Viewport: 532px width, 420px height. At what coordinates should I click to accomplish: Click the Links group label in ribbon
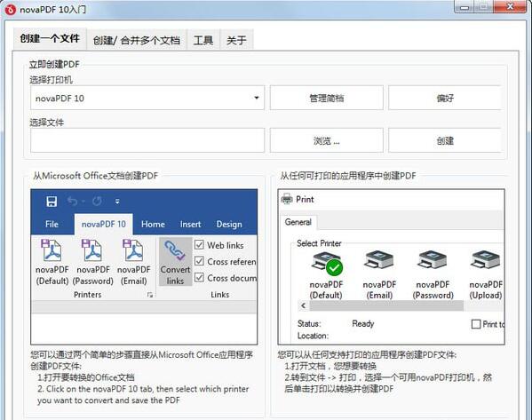pyautogui.click(x=220, y=295)
